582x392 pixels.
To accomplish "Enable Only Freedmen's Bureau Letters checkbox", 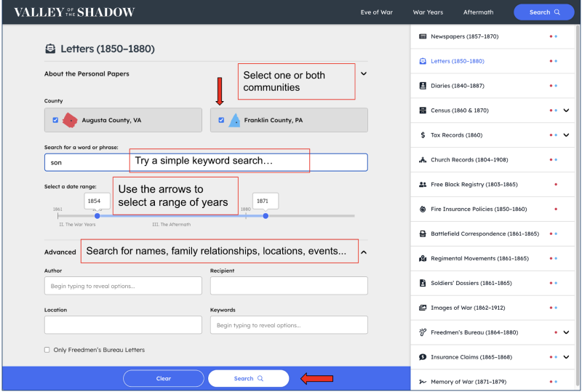I will tap(47, 350).
